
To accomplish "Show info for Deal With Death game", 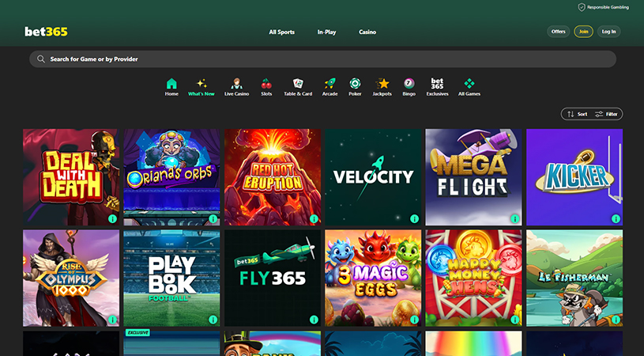I will (111, 218).
